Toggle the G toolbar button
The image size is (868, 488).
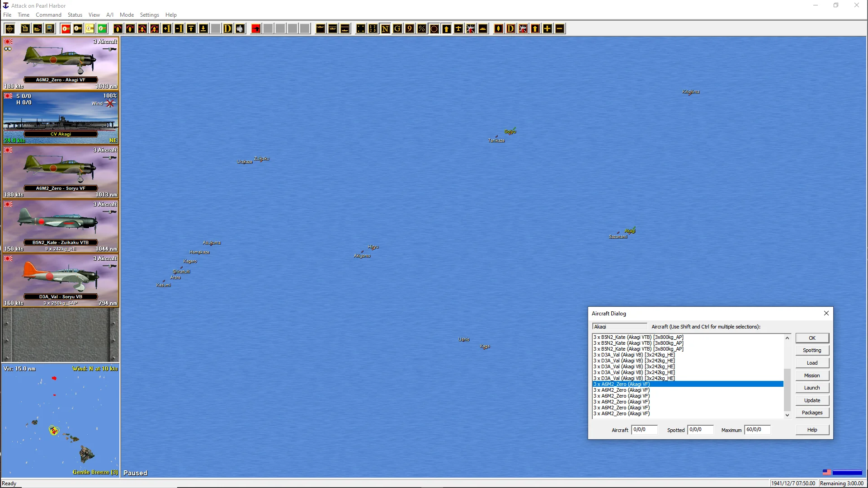pyautogui.click(x=397, y=29)
